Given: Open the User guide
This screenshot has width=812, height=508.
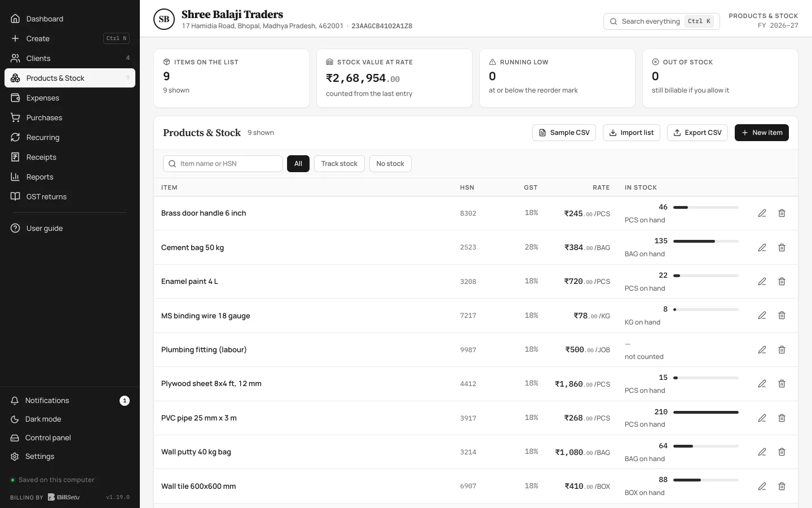Looking at the screenshot, I should 70,228.
